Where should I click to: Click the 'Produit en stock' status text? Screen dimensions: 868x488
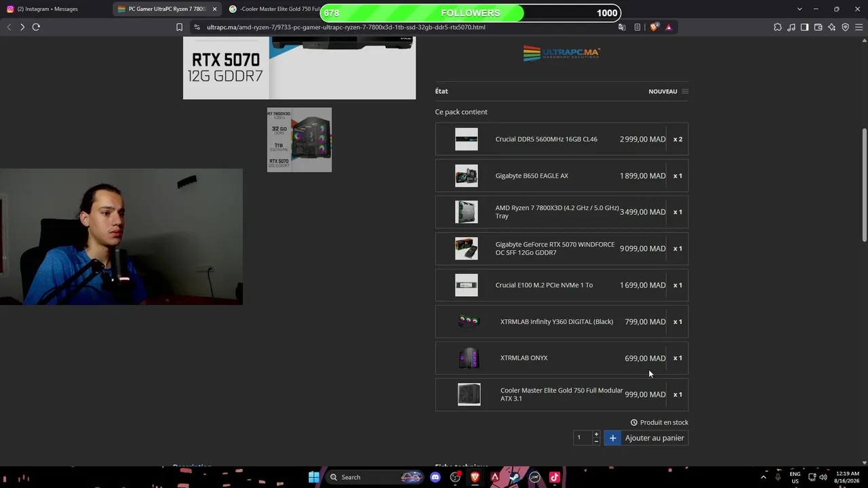point(664,422)
